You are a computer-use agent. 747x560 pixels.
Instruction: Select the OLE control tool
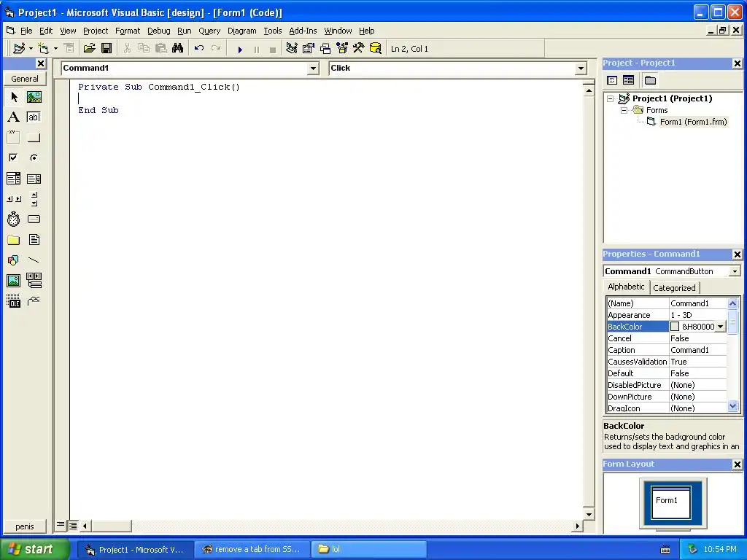[14, 301]
